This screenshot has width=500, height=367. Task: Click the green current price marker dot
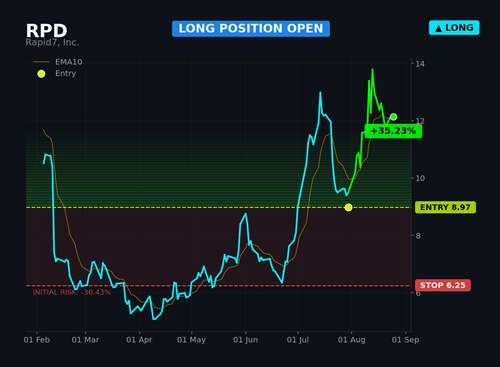point(393,117)
